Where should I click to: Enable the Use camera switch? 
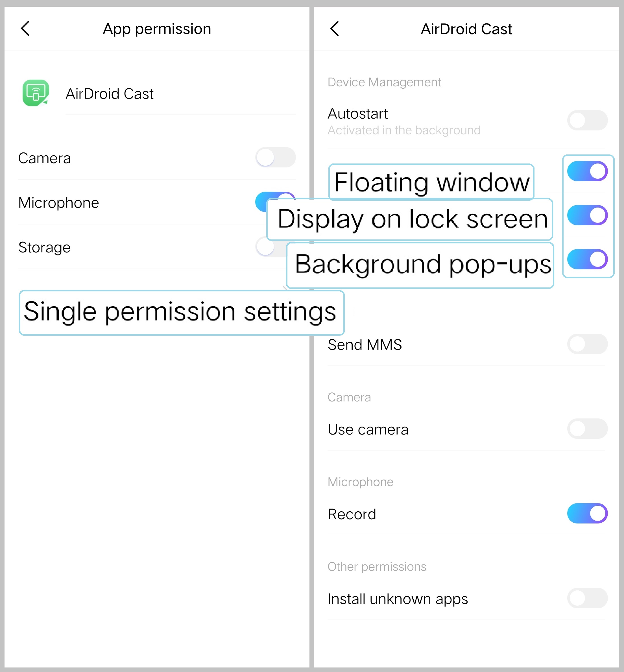pyautogui.click(x=588, y=429)
